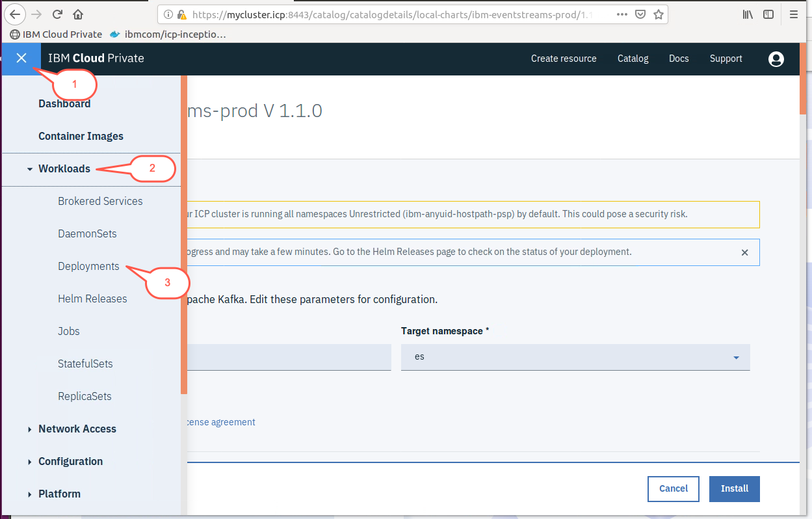Viewport: 812px width, 519px height.
Task: Reload the page in browser
Action: 57,14
